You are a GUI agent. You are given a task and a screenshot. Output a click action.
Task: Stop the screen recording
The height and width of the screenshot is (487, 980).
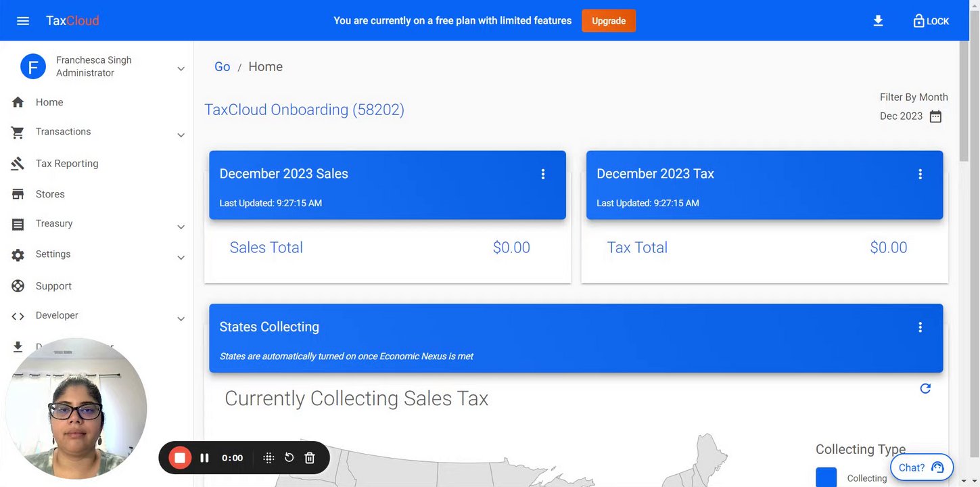coord(180,458)
